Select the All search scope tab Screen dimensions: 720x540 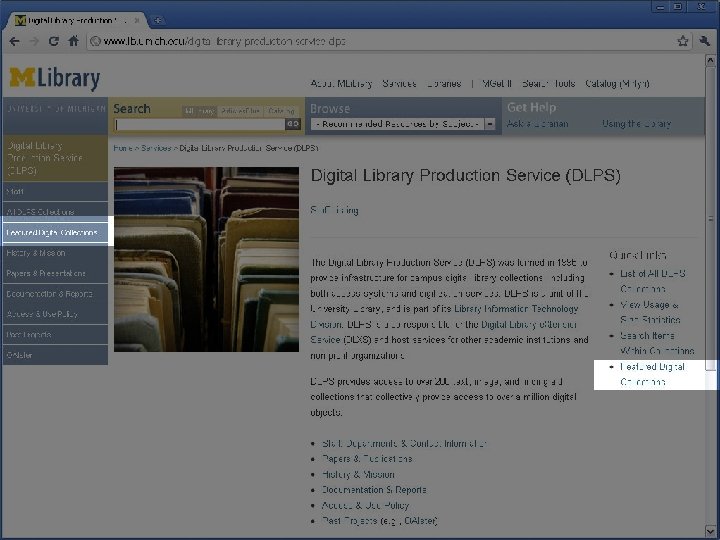[199, 111]
